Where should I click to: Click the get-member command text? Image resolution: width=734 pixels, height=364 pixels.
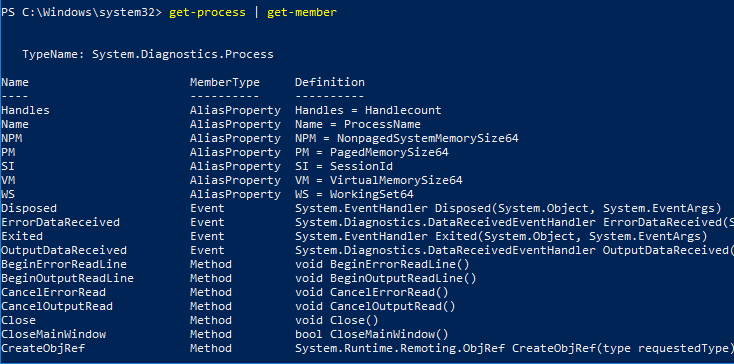pos(302,13)
